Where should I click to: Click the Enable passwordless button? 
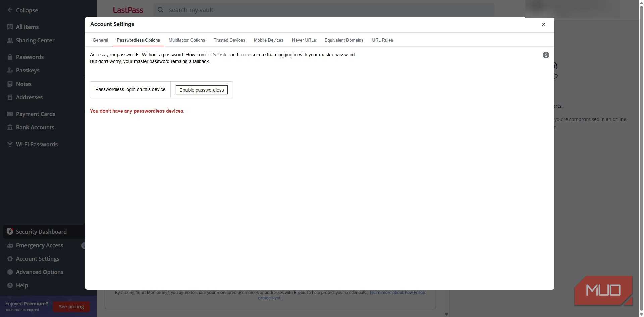coord(202,90)
